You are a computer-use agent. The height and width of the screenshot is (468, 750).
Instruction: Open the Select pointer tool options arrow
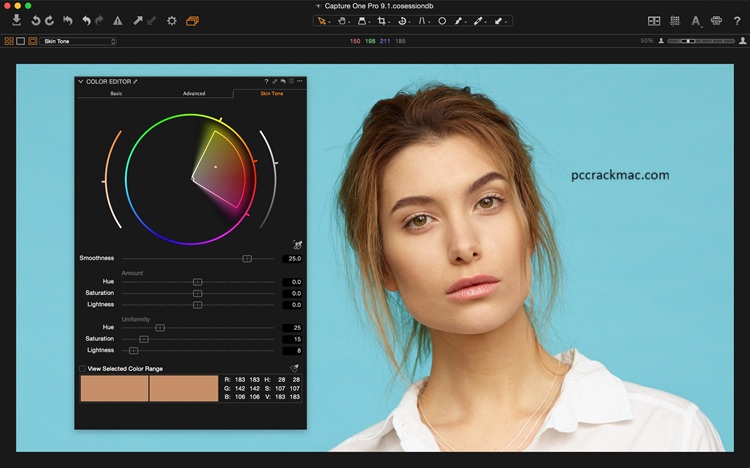pyautogui.click(x=329, y=23)
